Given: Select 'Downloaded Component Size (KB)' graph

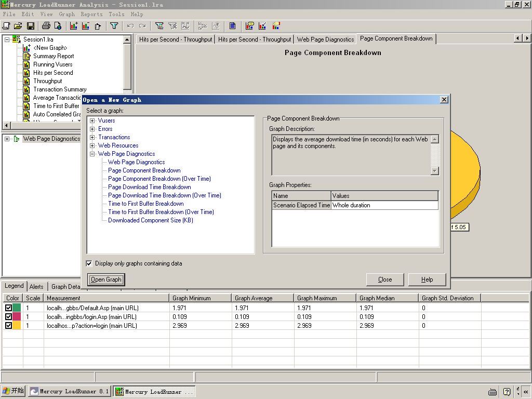Looking at the screenshot, I should (151, 220).
